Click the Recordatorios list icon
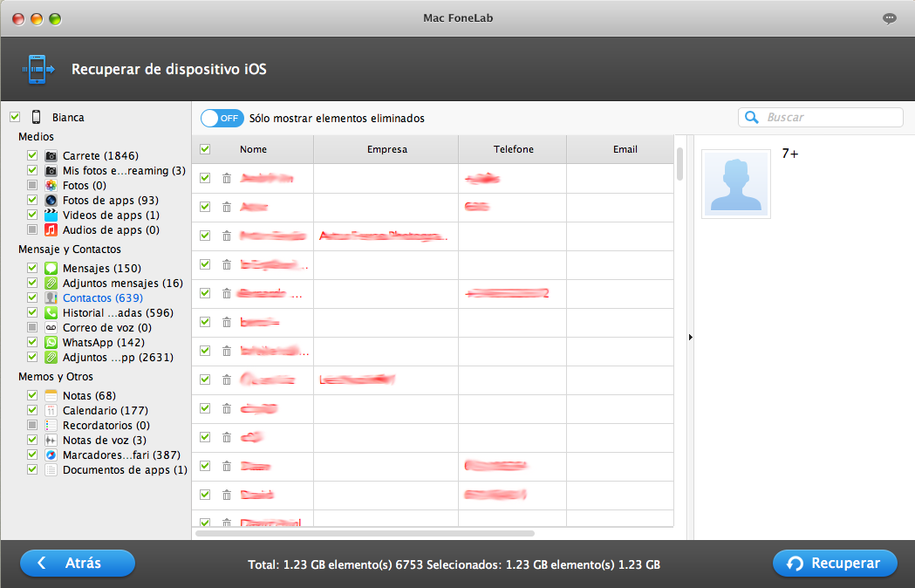 (51, 425)
